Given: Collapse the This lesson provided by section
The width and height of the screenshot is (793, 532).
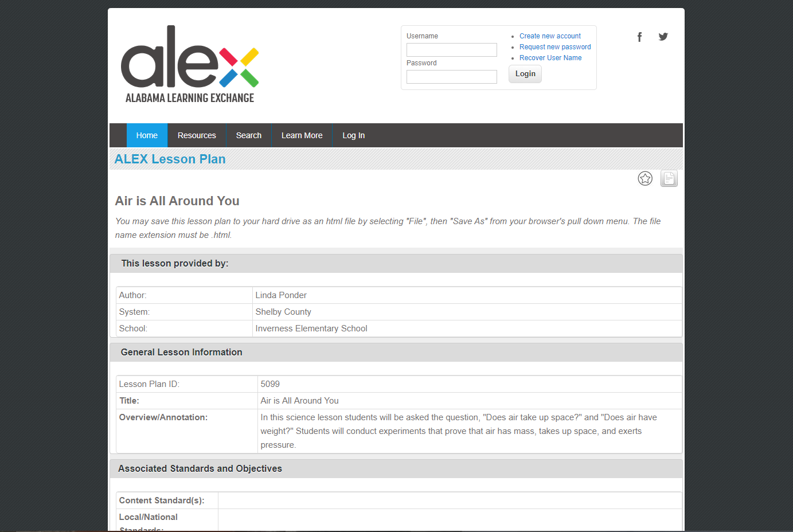Looking at the screenshot, I should [x=174, y=264].
